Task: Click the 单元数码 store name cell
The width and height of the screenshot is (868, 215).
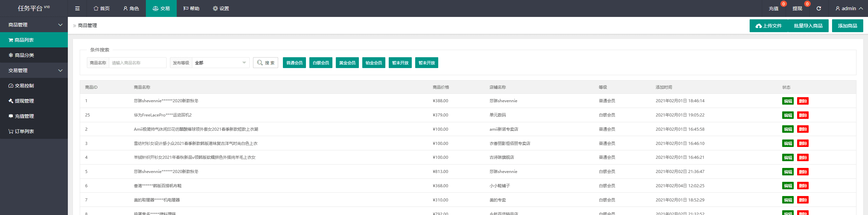Action: (x=498, y=115)
